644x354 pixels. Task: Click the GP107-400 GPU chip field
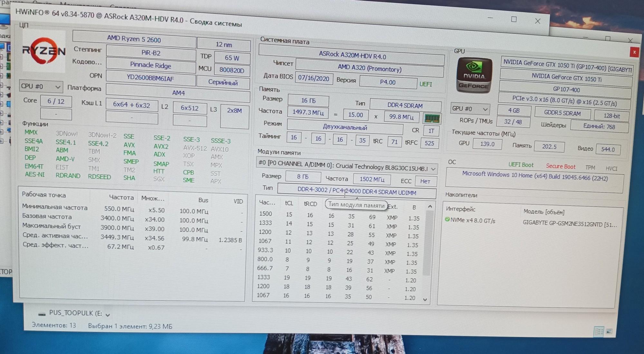[566, 89]
